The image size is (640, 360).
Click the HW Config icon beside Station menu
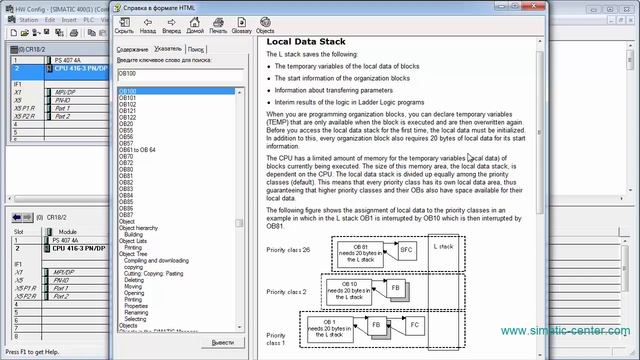[12, 20]
